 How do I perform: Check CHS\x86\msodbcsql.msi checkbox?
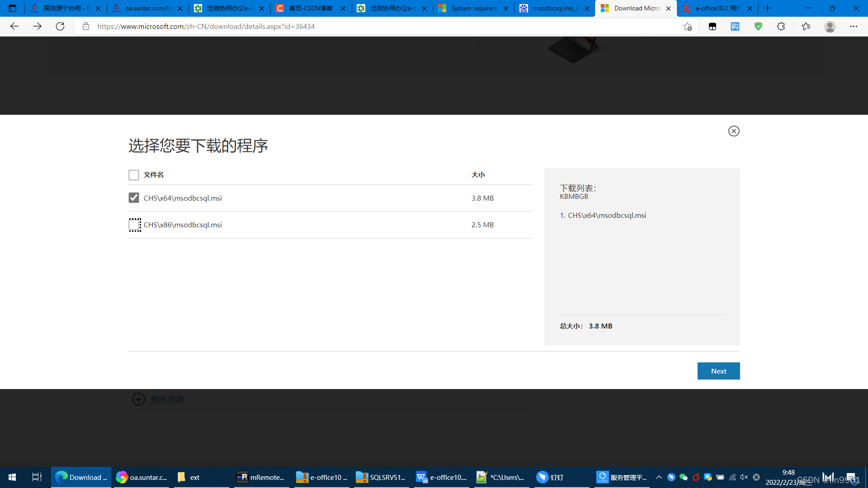pyautogui.click(x=134, y=225)
